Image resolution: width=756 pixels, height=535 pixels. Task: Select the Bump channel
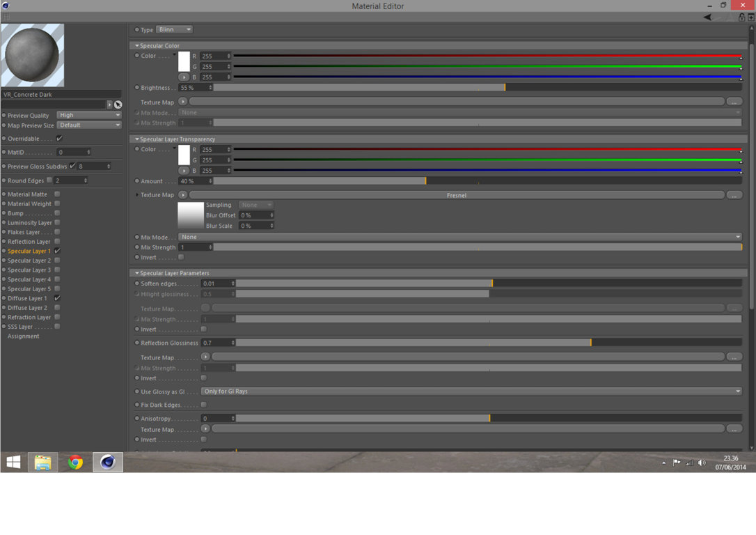tap(15, 212)
